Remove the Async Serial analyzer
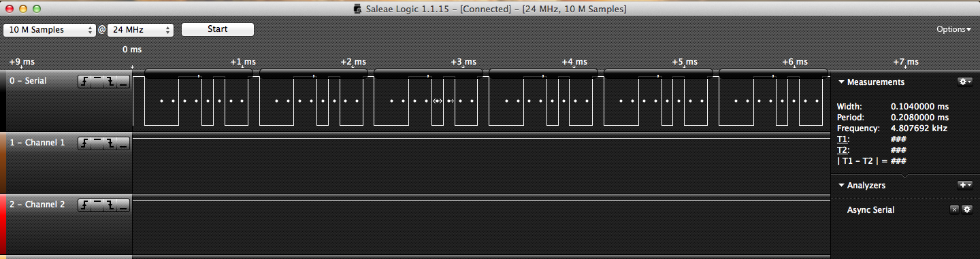This screenshot has width=980, height=259. coord(954,209)
